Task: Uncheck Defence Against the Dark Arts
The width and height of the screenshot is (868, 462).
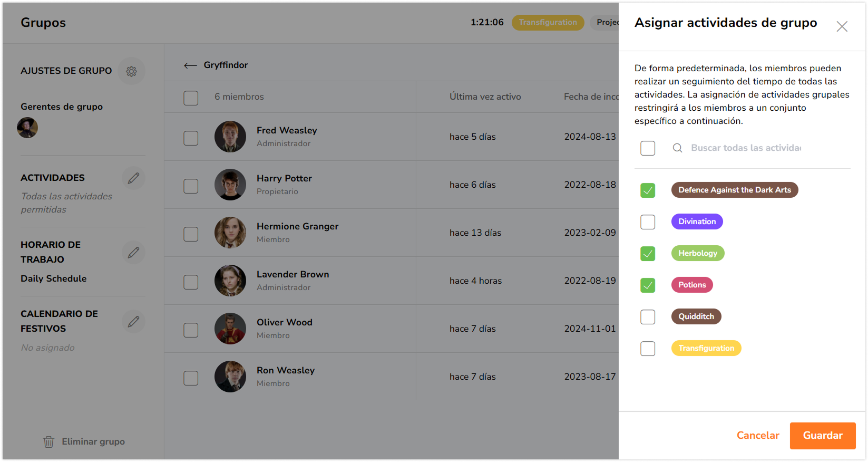Action: click(648, 190)
